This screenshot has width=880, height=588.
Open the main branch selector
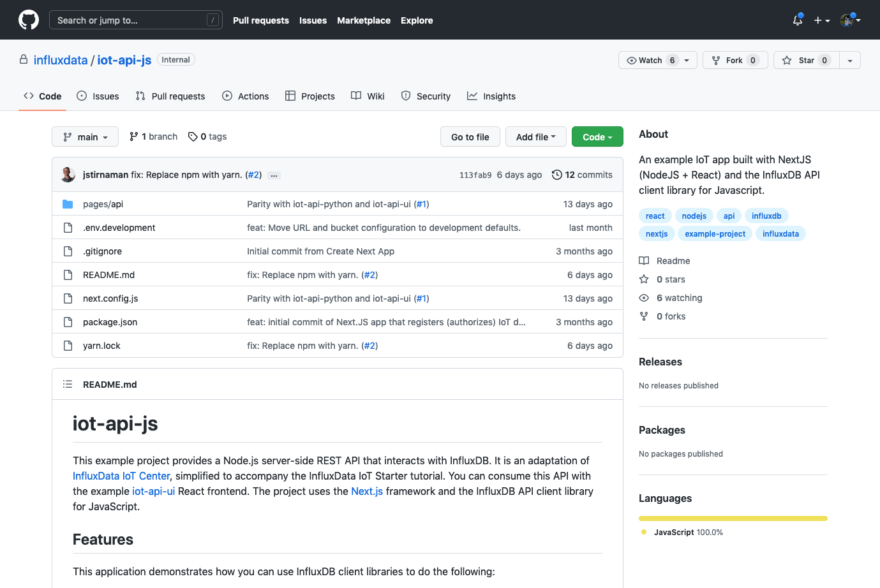(x=85, y=136)
